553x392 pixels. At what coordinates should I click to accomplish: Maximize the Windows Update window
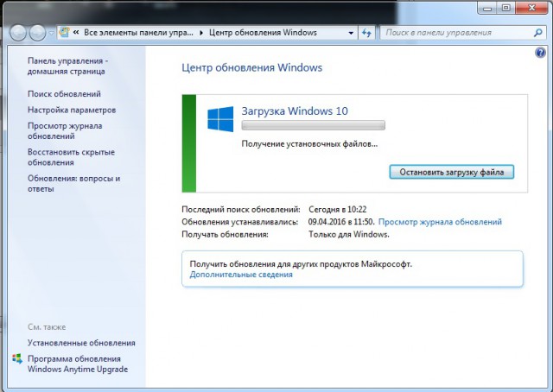click(x=505, y=8)
